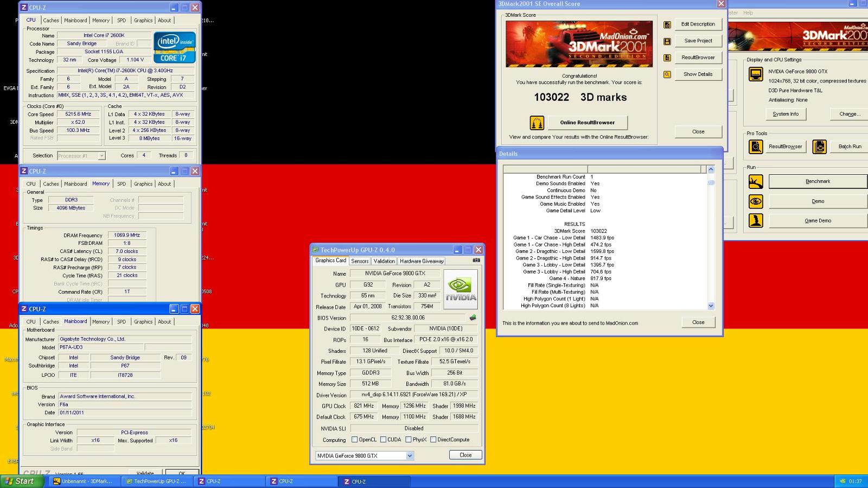Image resolution: width=868 pixels, height=488 pixels.
Task: Click the Details list scrollbar thumb
Action: tap(711, 182)
